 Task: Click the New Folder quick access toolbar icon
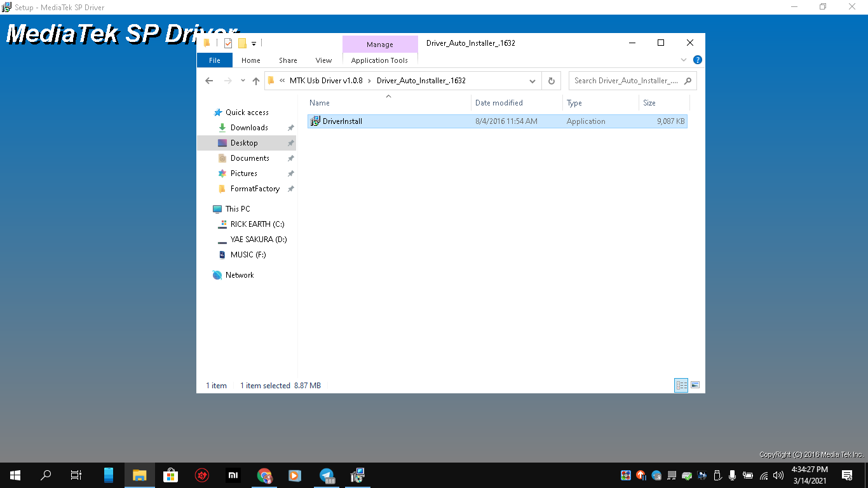coord(242,43)
